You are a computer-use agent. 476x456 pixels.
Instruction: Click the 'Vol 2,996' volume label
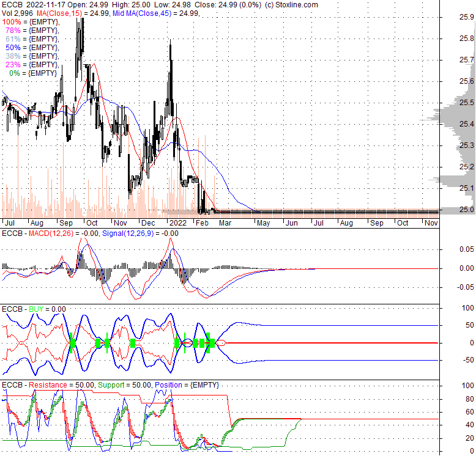[x=18, y=13]
